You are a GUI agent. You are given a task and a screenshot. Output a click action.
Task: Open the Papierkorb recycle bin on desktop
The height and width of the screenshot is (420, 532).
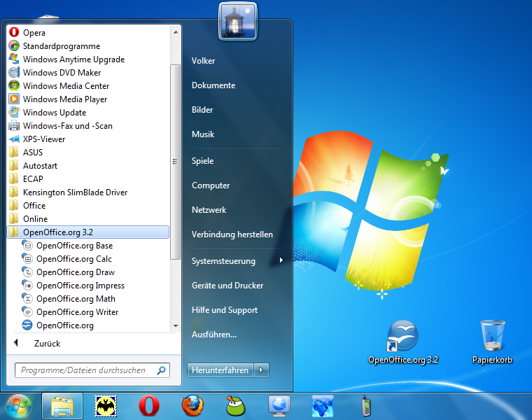coord(491,342)
